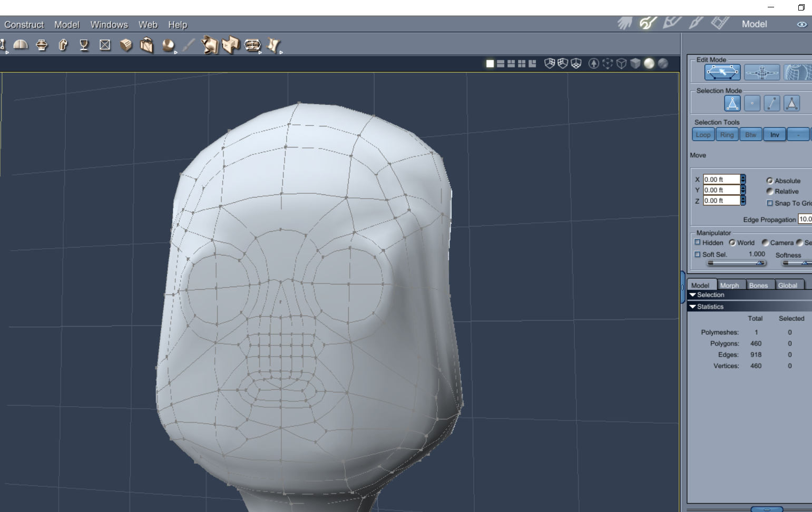The width and height of the screenshot is (812, 512).
Task: Select the inset cube tool icon
Action: click(x=231, y=45)
